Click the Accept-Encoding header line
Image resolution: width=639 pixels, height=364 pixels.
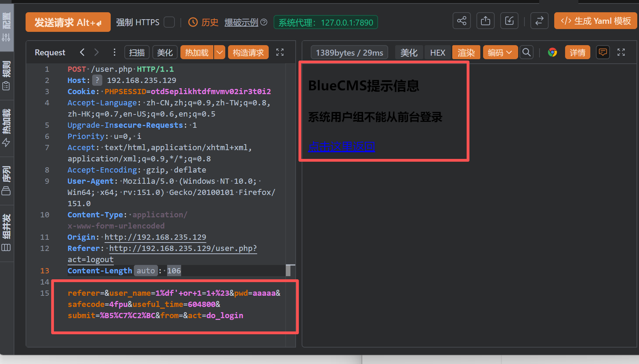[137, 170]
